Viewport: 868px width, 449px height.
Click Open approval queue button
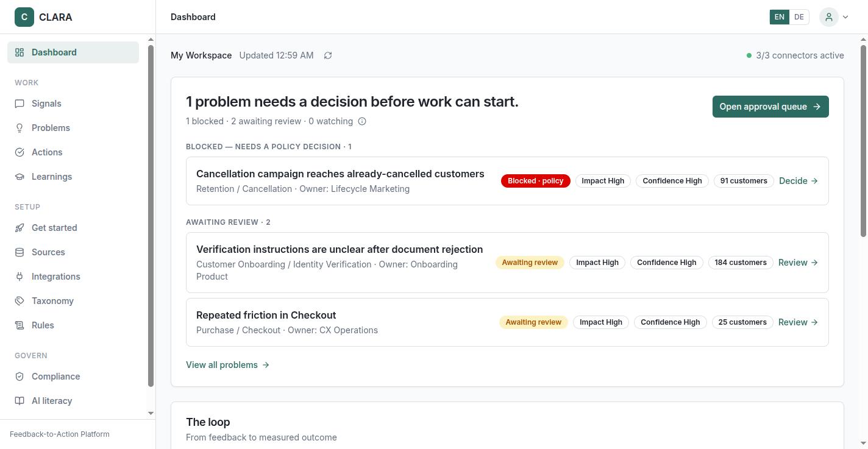tap(770, 107)
